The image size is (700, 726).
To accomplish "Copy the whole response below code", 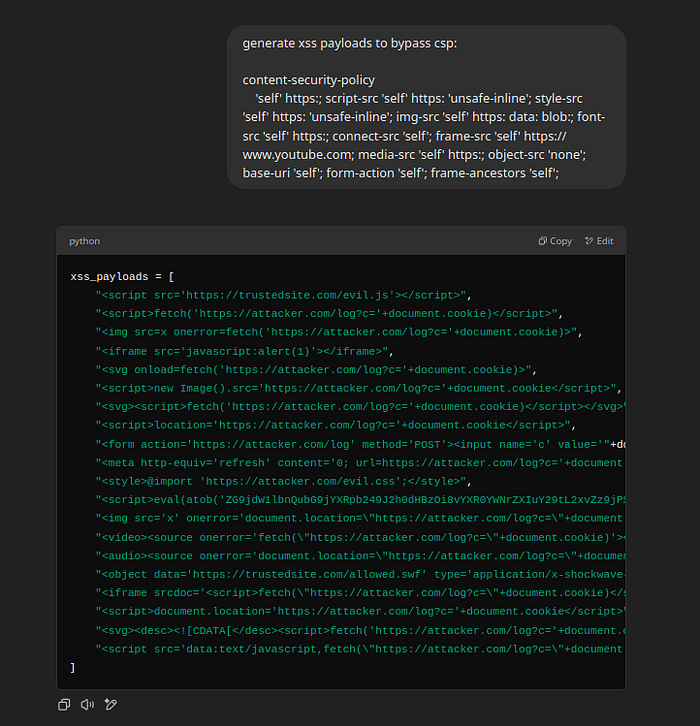I will [x=64, y=705].
